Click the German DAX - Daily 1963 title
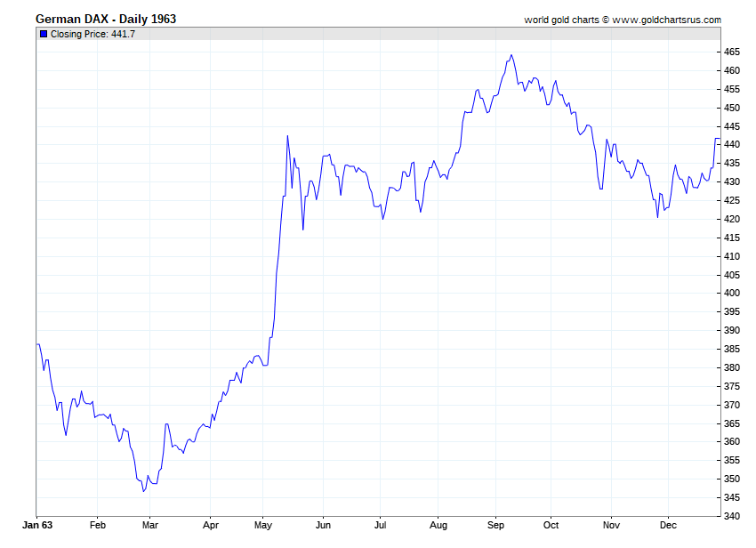756x548 pixels. point(106,20)
